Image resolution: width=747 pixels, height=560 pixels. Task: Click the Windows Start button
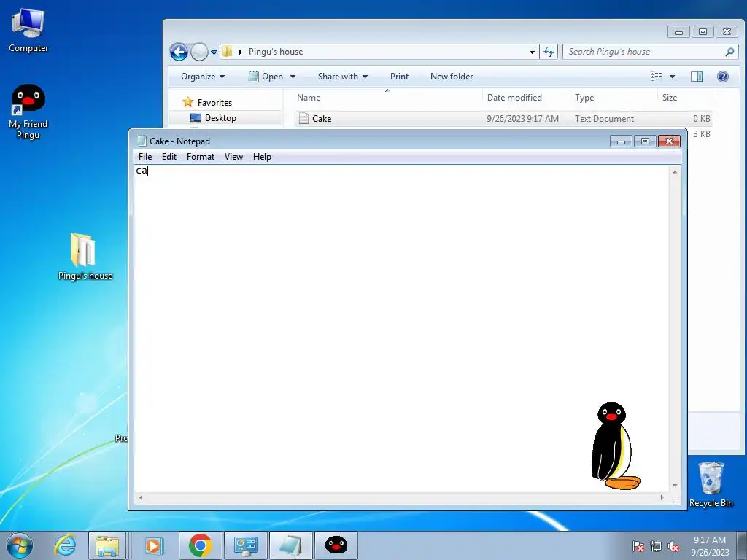pos(20,545)
